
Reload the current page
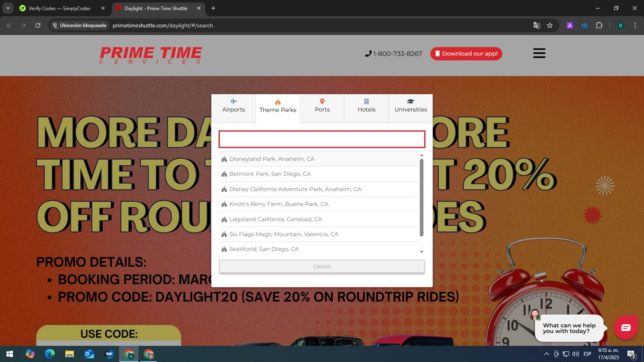click(38, 25)
